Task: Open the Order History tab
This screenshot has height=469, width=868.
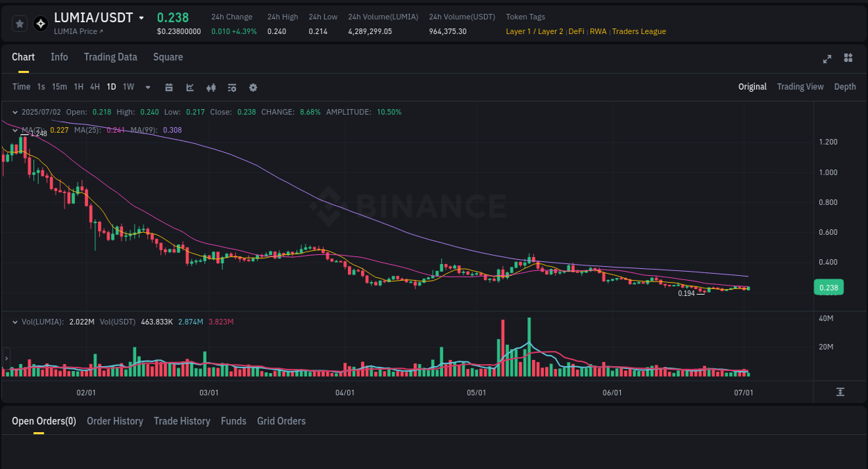Action: point(115,421)
